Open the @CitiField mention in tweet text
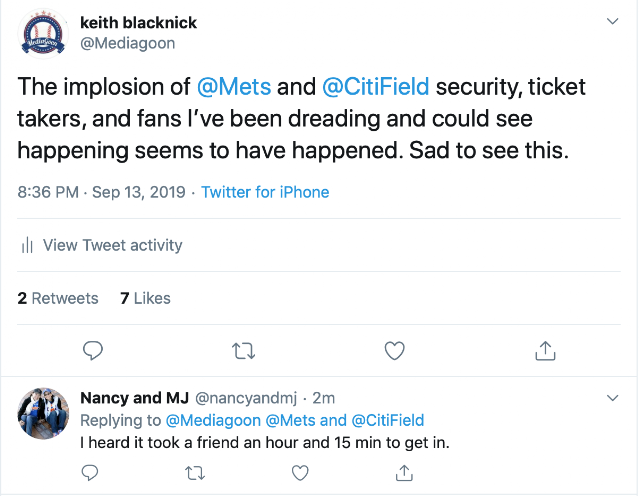Image resolution: width=640 pixels, height=496 pixels. 376,87
